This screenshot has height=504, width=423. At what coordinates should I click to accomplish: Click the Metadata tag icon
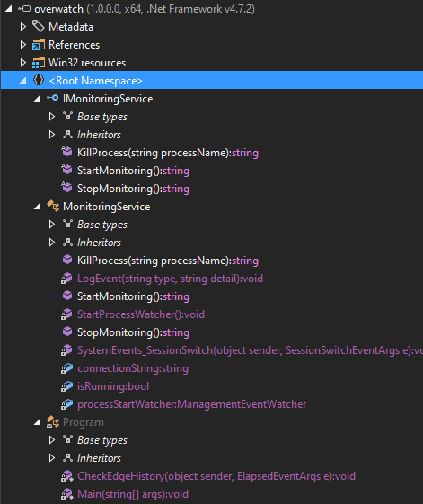tap(39, 26)
